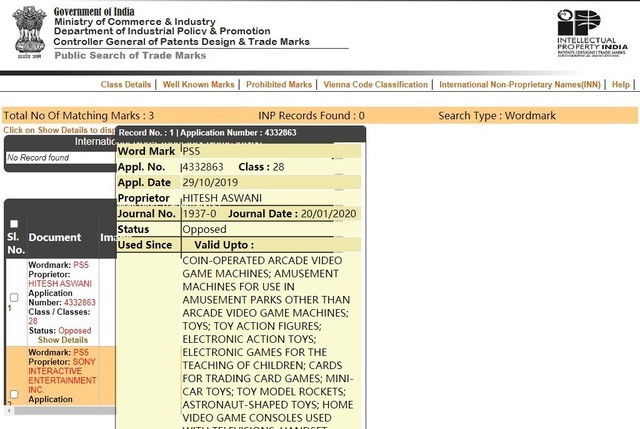
Task: Click the Intellectual Property India logo
Action: (x=591, y=33)
